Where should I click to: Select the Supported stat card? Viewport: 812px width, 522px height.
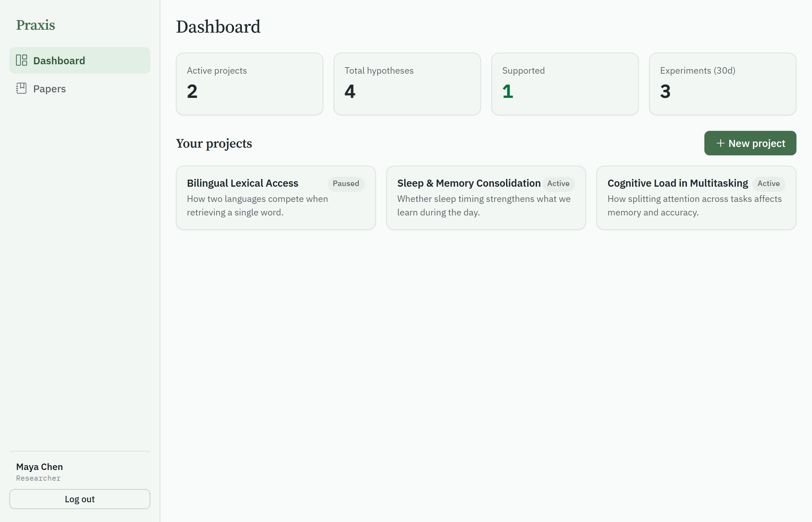coord(565,84)
